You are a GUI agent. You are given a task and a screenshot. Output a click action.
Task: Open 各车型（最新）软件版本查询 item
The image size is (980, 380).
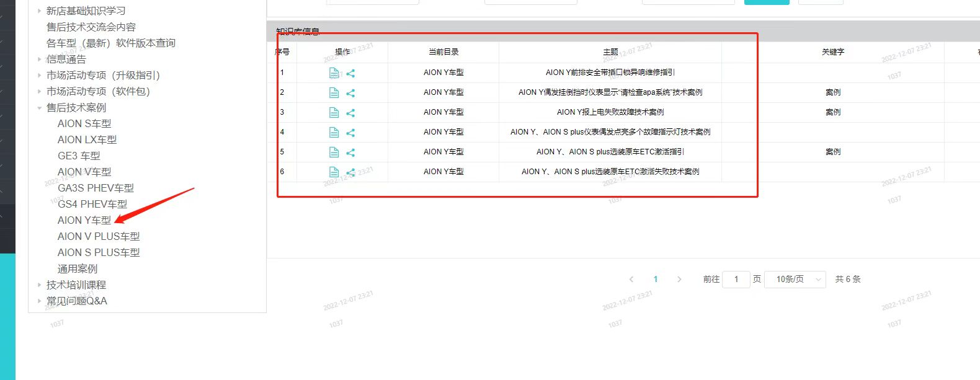111,43
